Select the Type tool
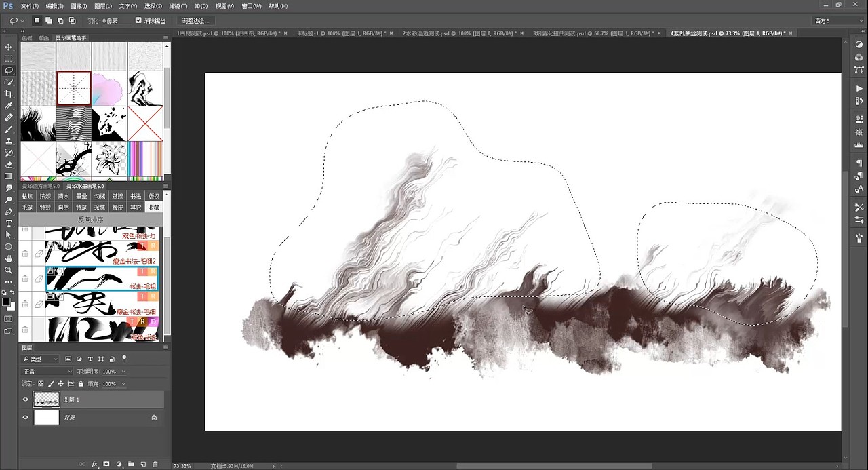This screenshot has height=470, width=868. click(x=9, y=223)
